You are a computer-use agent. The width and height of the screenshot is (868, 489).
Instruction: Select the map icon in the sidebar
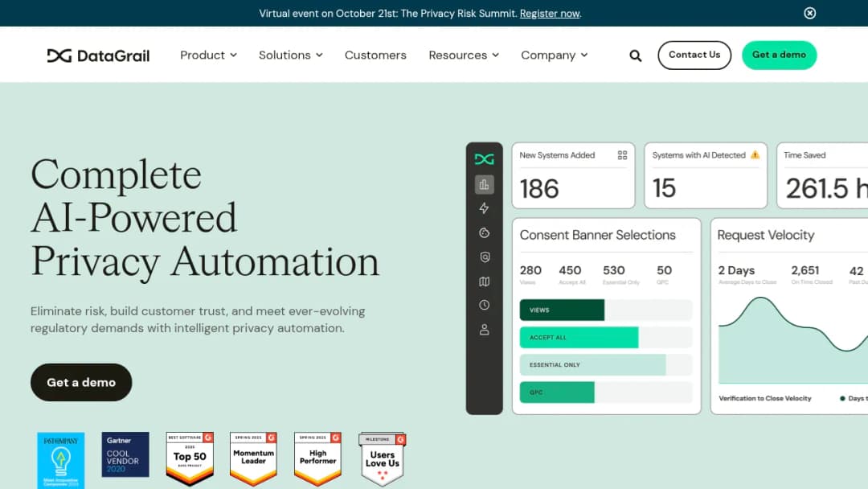tap(484, 281)
